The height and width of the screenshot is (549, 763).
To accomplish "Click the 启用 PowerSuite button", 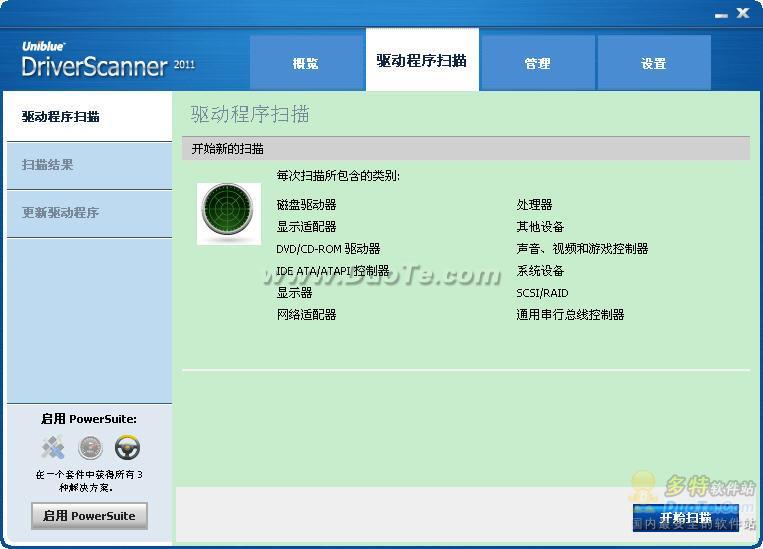I will [x=90, y=516].
